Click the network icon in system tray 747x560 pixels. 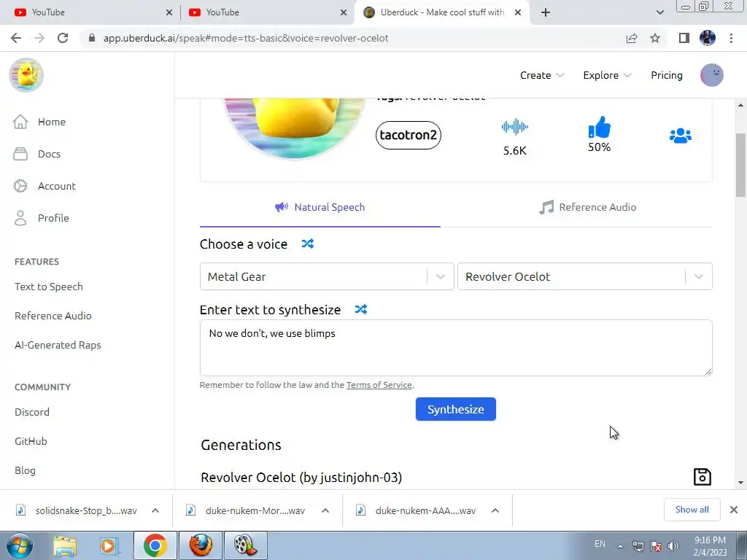click(638, 545)
